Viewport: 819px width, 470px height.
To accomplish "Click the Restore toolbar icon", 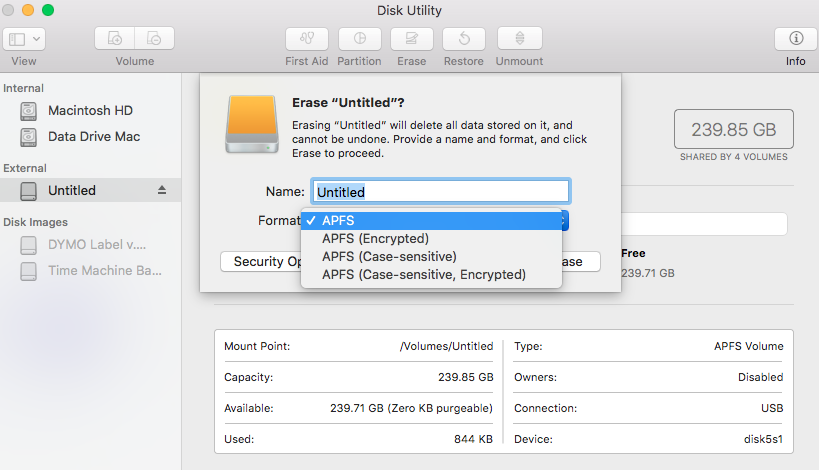I will tap(464, 39).
